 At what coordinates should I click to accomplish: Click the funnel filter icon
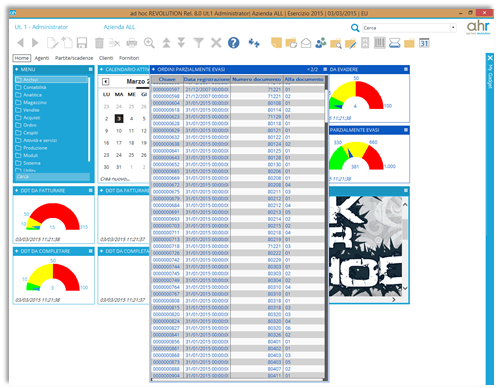(x=199, y=43)
